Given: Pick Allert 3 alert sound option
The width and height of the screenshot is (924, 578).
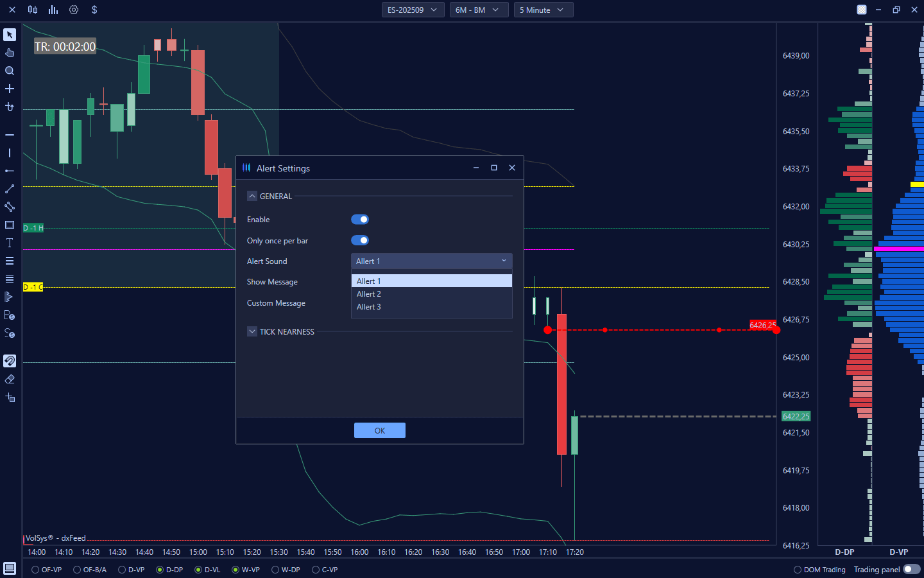Looking at the screenshot, I should [369, 307].
